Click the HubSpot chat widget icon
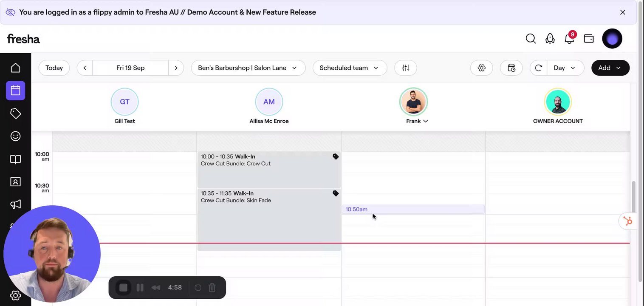This screenshot has height=306, width=644. (x=627, y=221)
